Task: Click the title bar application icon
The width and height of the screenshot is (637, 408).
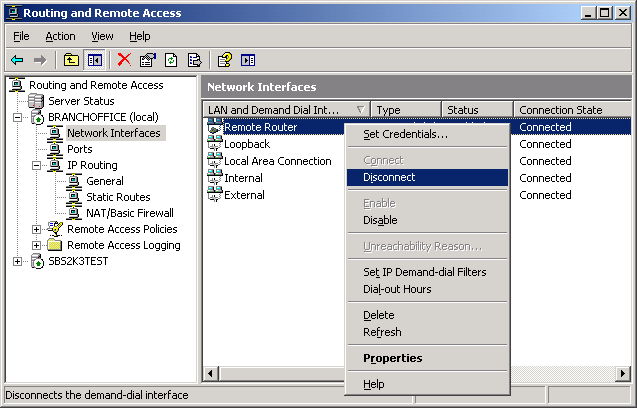Action: (x=13, y=13)
